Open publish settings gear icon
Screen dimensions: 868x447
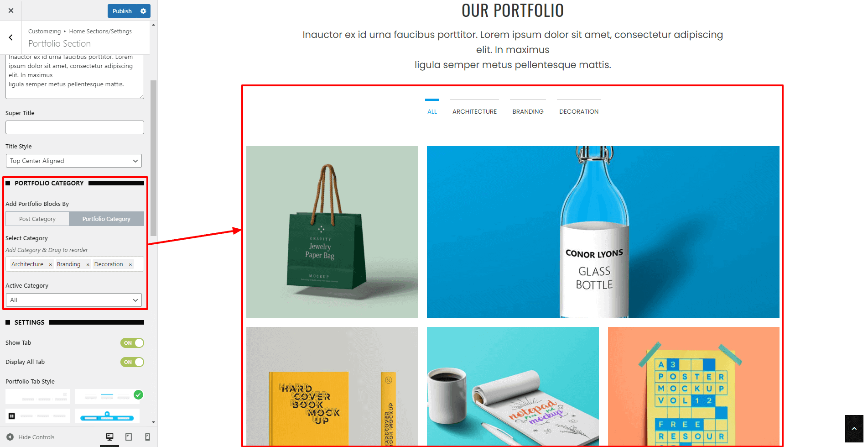coord(143,11)
